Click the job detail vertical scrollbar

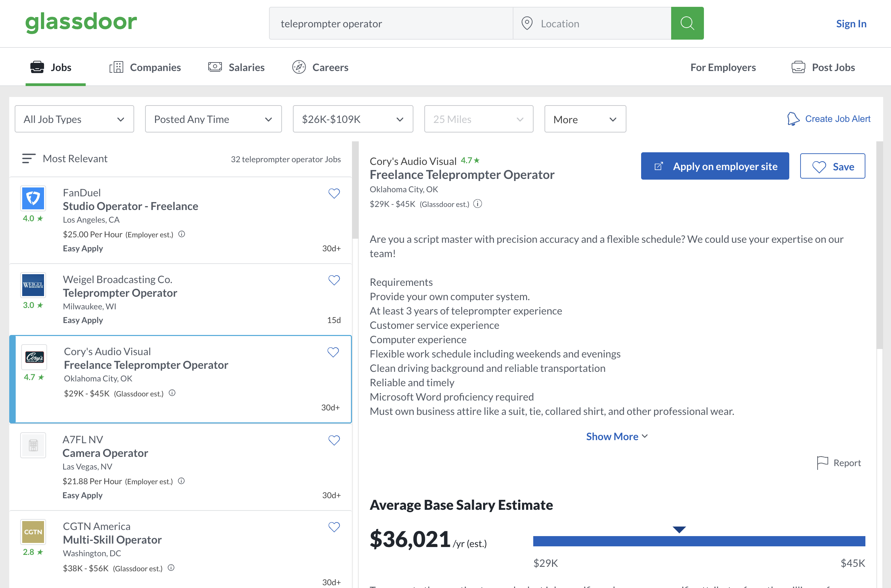pyautogui.click(x=880, y=245)
